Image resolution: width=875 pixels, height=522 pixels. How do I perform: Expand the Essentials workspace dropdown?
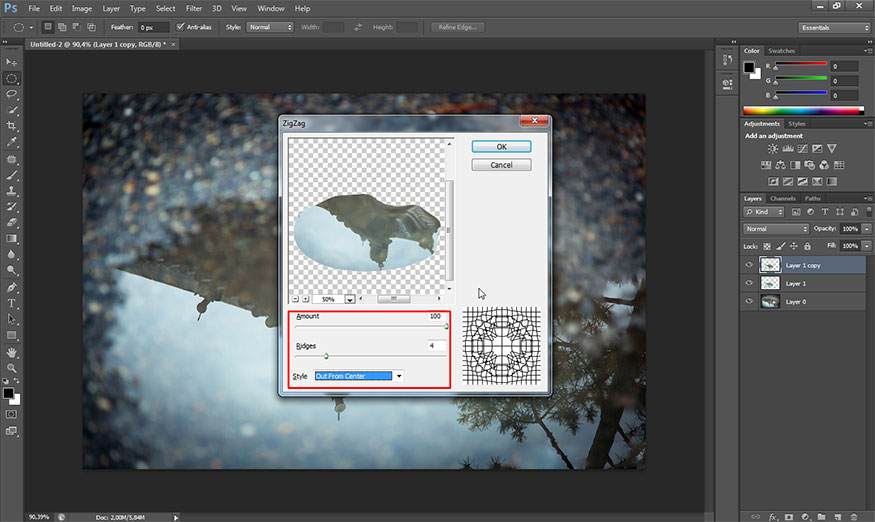coord(834,27)
